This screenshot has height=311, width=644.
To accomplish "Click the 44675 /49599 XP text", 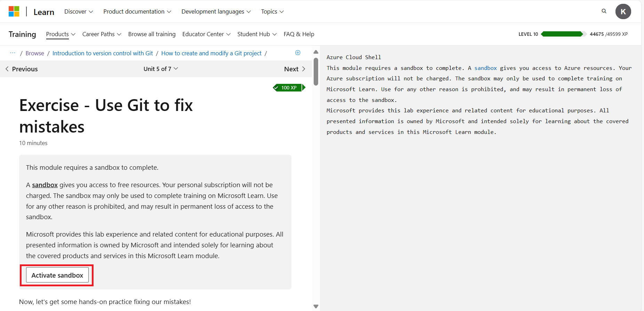I will pyautogui.click(x=609, y=34).
